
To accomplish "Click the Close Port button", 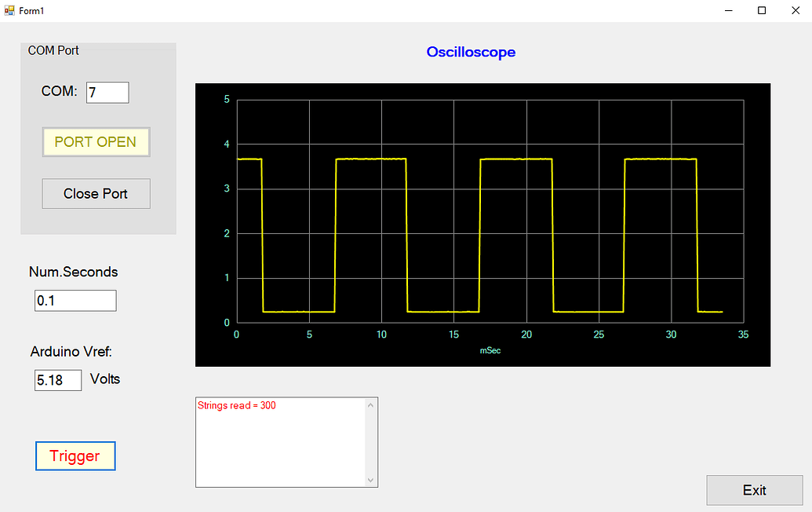I will pos(96,193).
